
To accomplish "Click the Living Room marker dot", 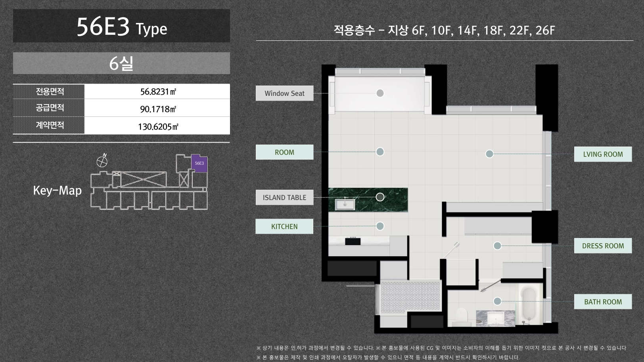I will [489, 154].
